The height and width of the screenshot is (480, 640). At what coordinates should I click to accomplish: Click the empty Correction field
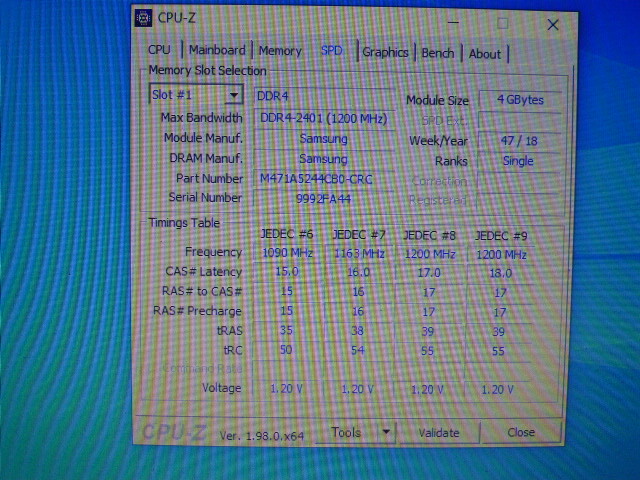[x=518, y=181]
